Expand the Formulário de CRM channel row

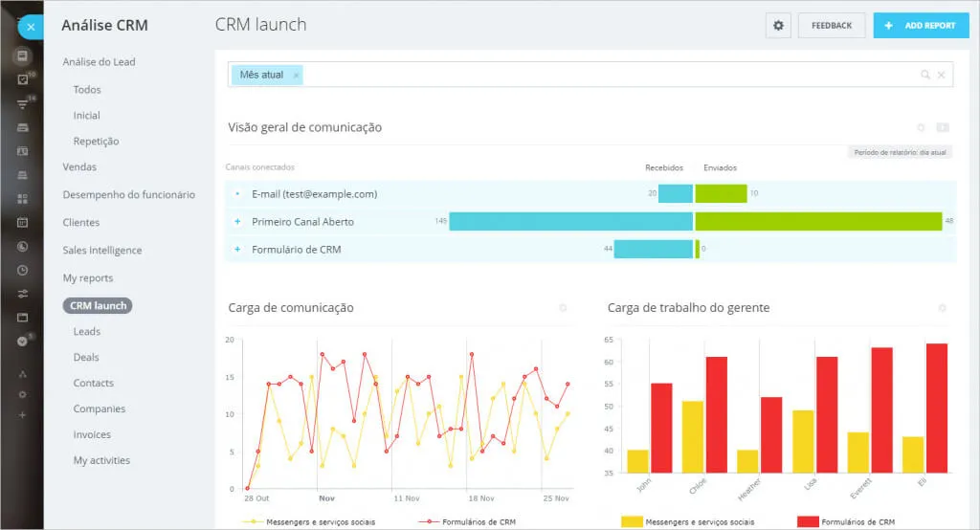[237, 250]
